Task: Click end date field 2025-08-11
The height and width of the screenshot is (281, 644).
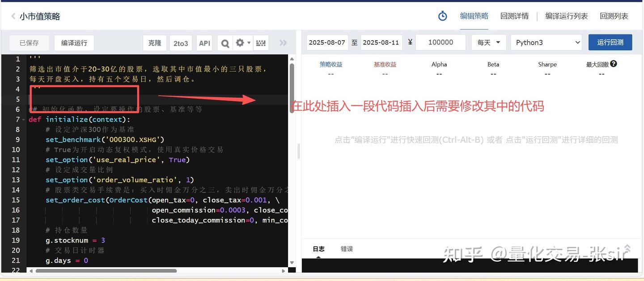Action: point(381,42)
